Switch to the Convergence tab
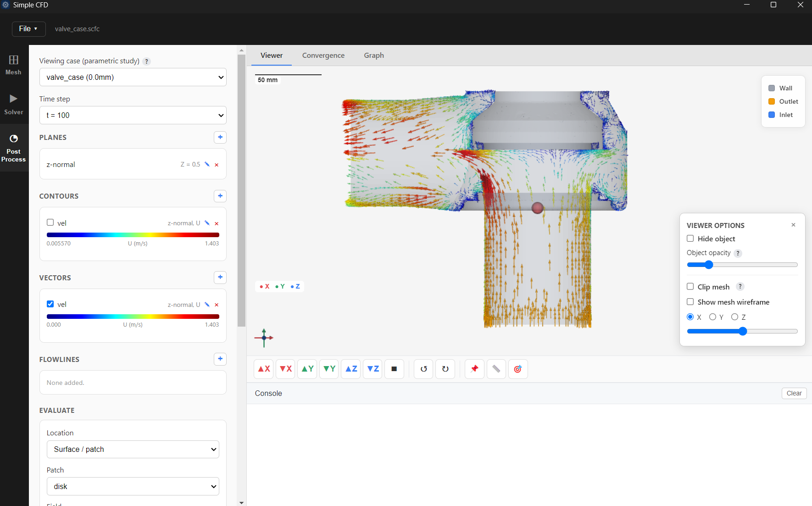 [x=323, y=56]
